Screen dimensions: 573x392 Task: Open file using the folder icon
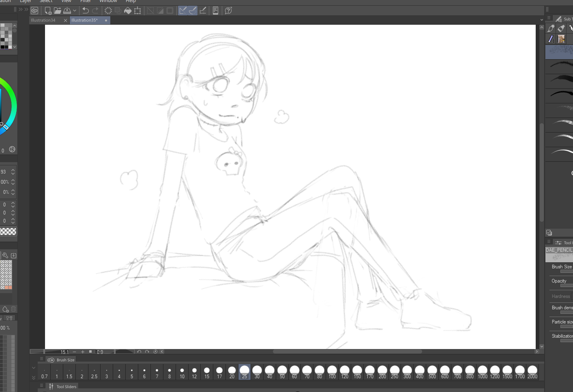[58, 11]
